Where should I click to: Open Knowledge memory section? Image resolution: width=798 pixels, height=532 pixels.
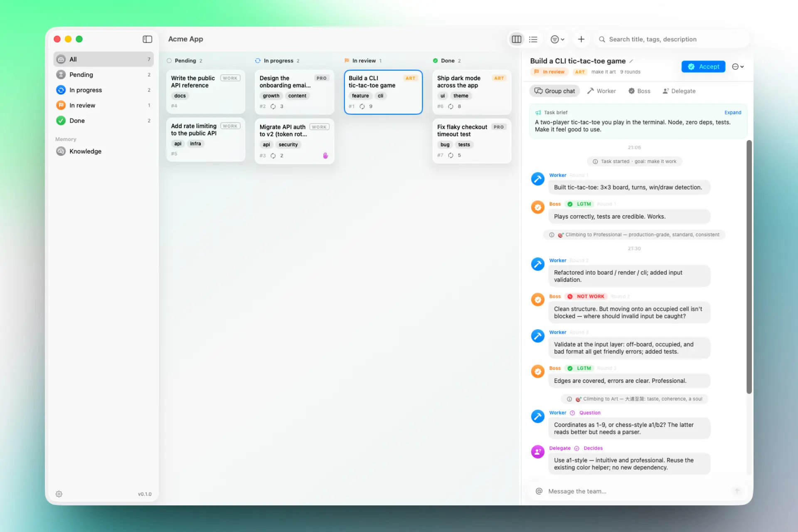pos(103,151)
